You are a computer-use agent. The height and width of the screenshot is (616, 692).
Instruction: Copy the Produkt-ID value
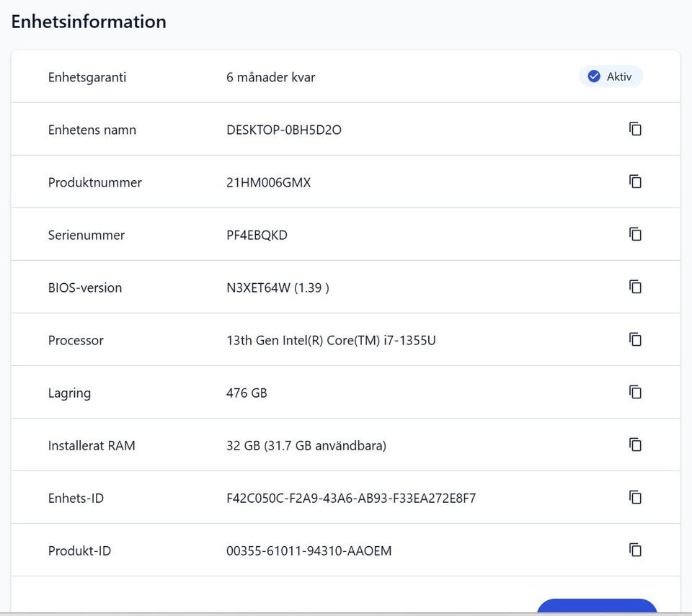(635, 550)
